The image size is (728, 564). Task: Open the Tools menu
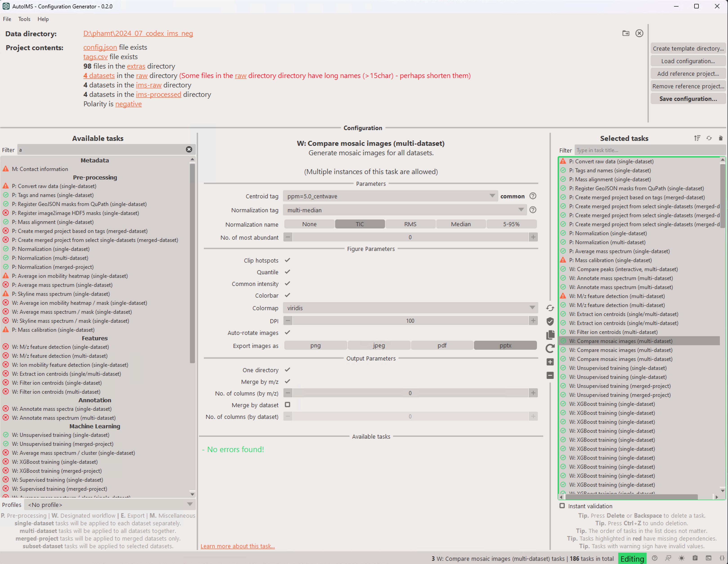point(24,19)
